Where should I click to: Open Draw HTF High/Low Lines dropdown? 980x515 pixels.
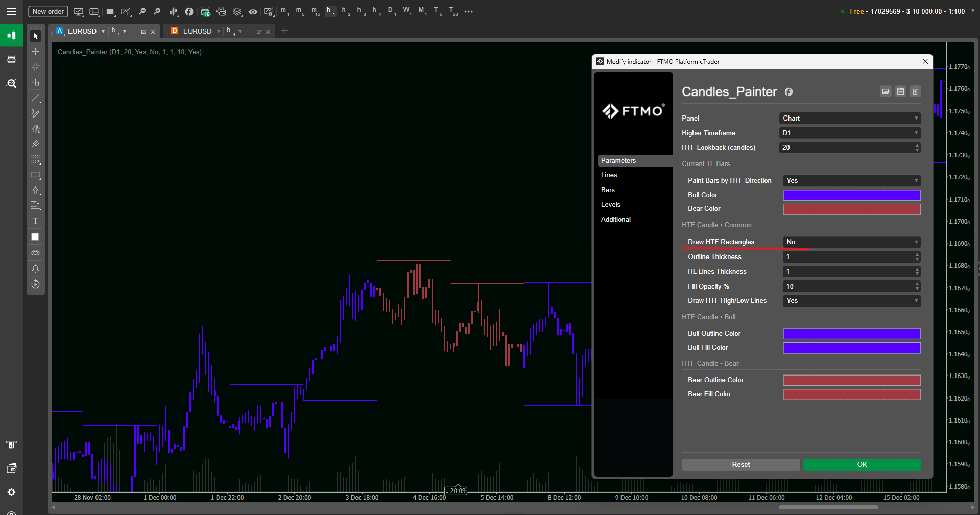coord(851,301)
